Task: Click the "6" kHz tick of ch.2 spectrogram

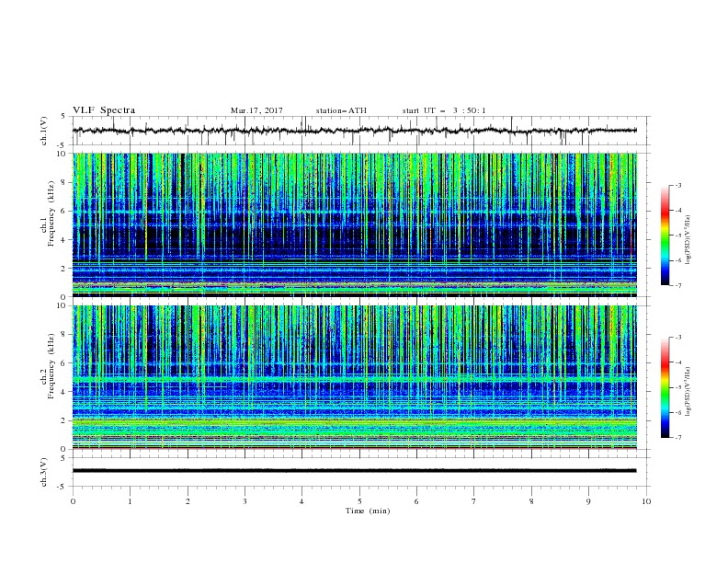Action: tap(63, 363)
